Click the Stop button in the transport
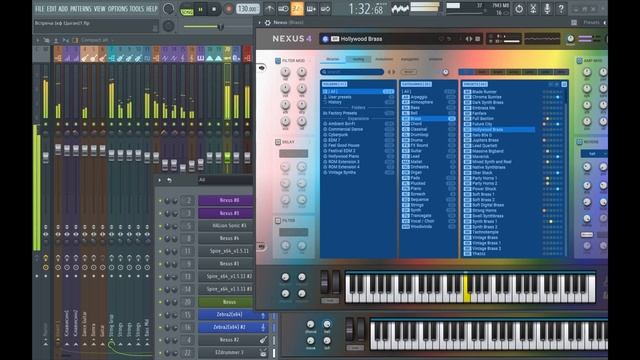Image resolution: width=640 pixels, height=360 pixels. point(214,9)
